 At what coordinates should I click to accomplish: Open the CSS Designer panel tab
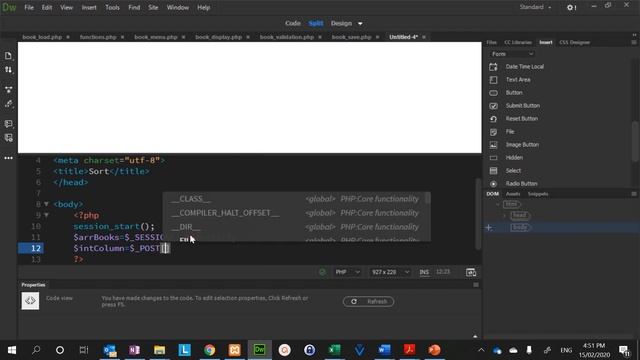coord(574,42)
